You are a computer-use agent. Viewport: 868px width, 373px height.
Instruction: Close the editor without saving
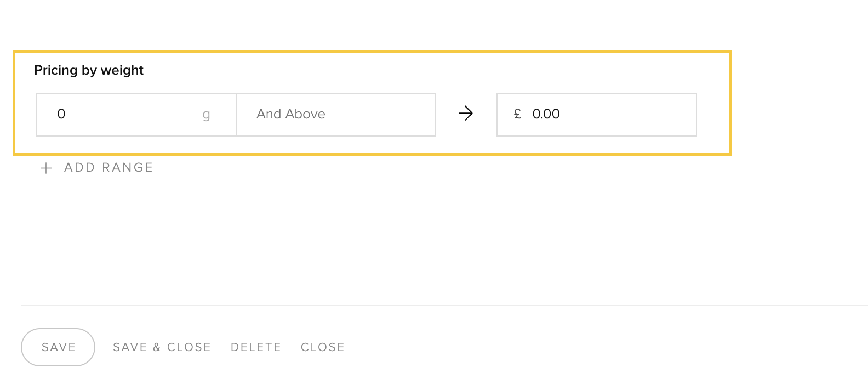point(323,347)
